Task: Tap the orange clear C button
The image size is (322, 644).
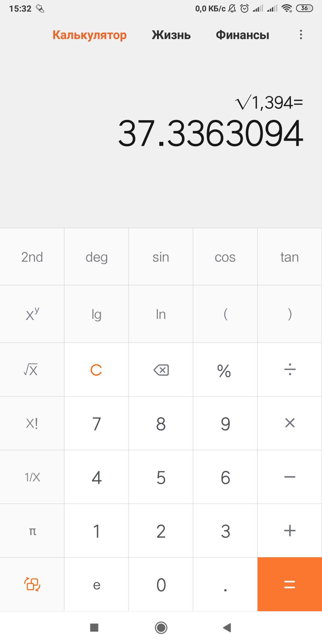Action: 96,370
